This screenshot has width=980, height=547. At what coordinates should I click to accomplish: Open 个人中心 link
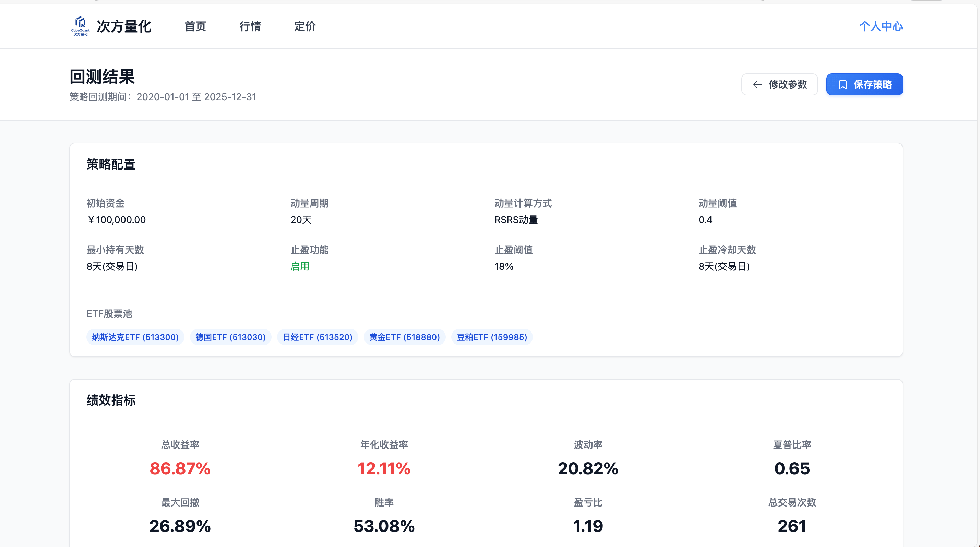click(881, 26)
